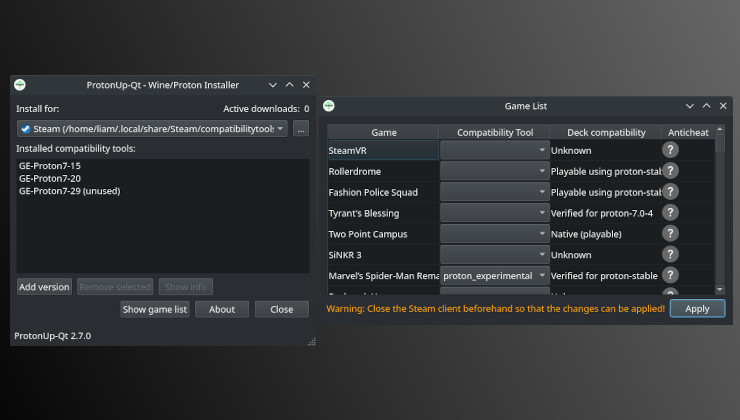
Task: Click the Game List scrollbar up arrow
Action: pyautogui.click(x=720, y=129)
